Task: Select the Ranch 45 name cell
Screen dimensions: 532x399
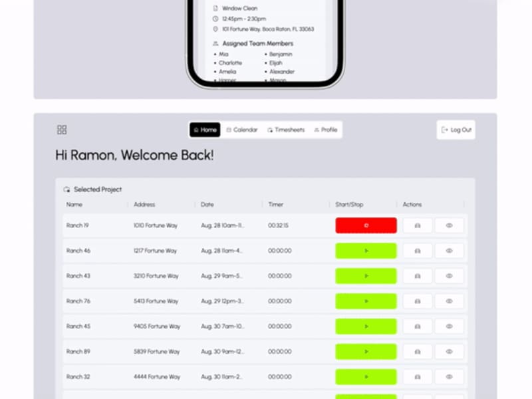Action: pos(78,327)
